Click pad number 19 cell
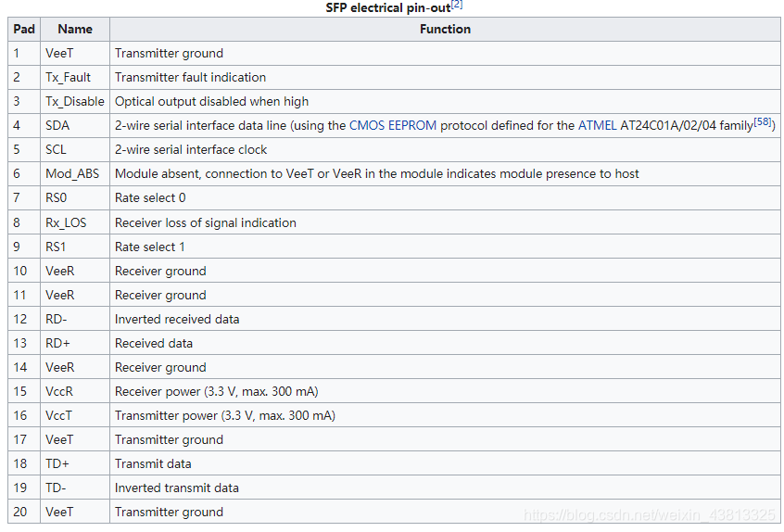Viewport: 784px width, 532px height. tap(24, 488)
